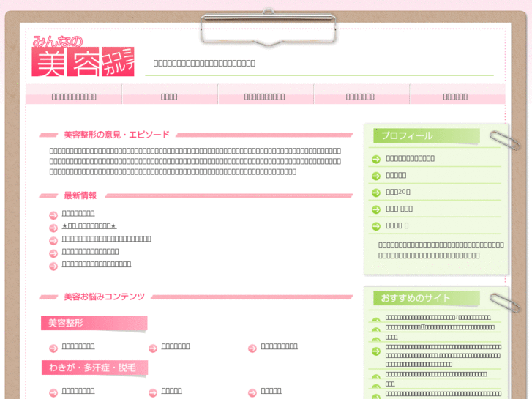Click the full green arrow icon in おすすめのサイト panel
Screen dimensions: 532x399
coord(376,351)
